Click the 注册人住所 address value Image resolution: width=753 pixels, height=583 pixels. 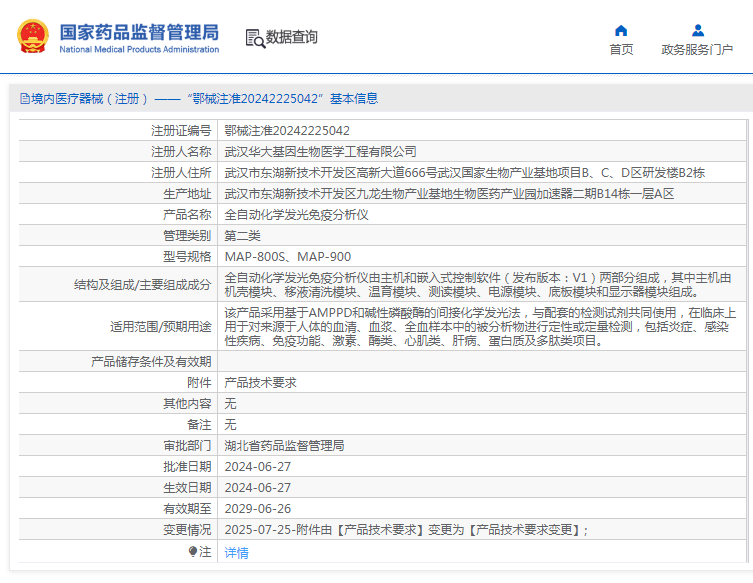(x=464, y=173)
